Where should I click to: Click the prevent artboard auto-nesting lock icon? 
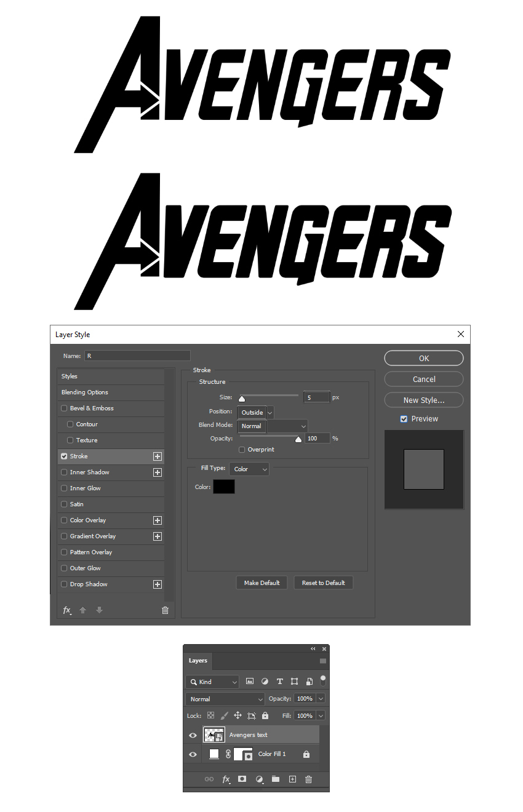[252, 716]
